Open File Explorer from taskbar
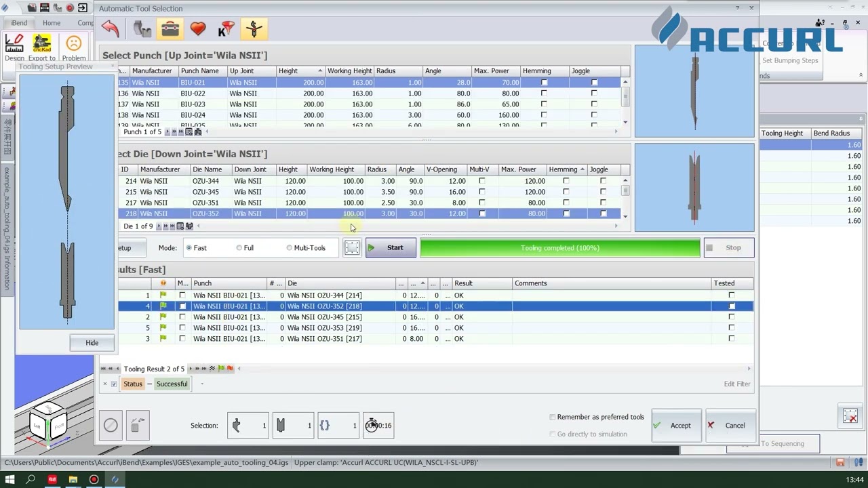Viewport: 868px width, 488px height. point(73,479)
